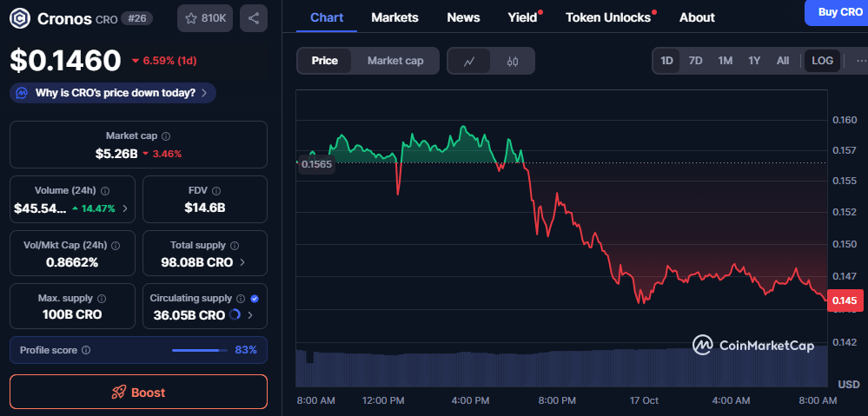Expand the Total supply details chevron
The height and width of the screenshot is (416, 868).
[242, 262]
